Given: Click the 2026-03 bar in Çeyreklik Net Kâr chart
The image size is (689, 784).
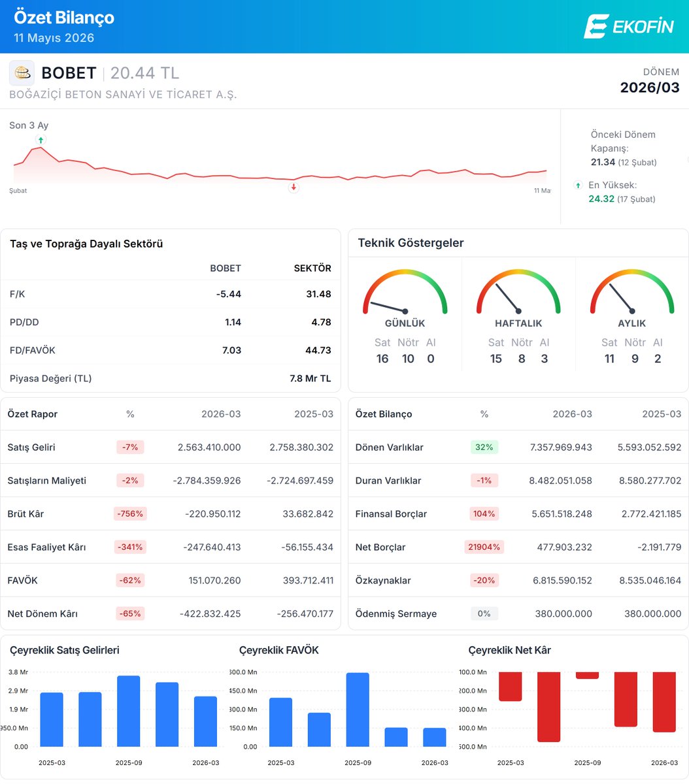Looking at the screenshot, I should (664, 702).
